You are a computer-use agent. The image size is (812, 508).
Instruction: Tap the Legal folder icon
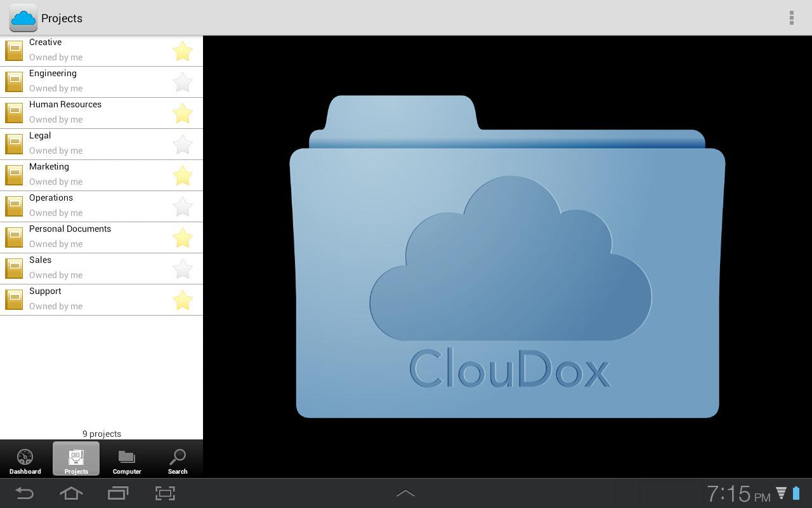[14, 143]
